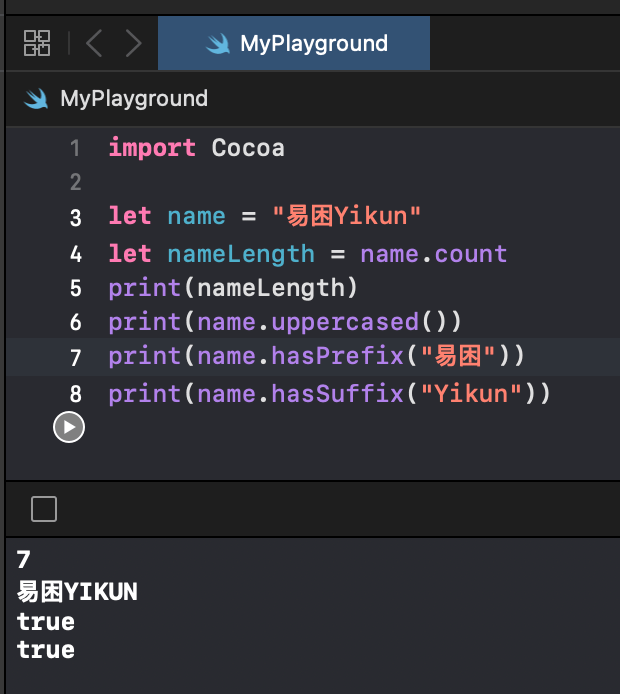
Task: Click line number 7 in the gutter
Action: pos(75,357)
